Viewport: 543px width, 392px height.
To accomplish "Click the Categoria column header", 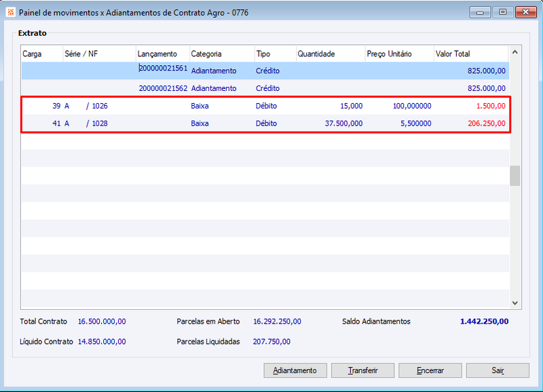I will pos(223,54).
